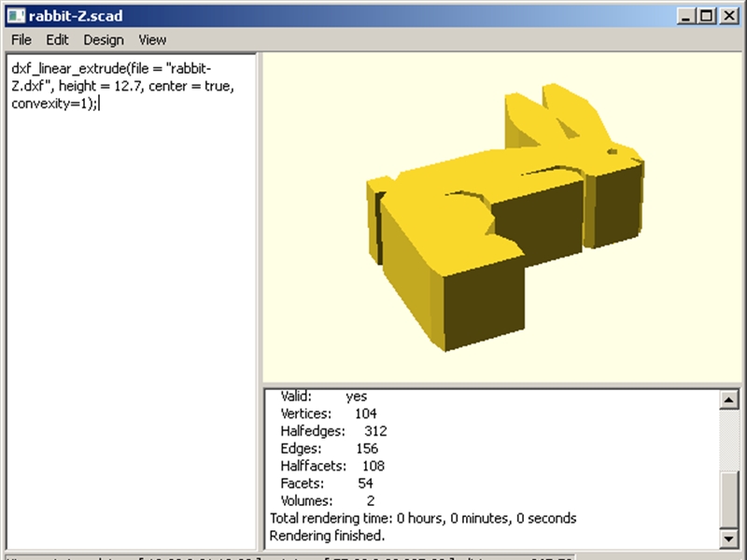747x560 pixels.
Task: Click the console scrollbar thumb
Action: [729, 500]
